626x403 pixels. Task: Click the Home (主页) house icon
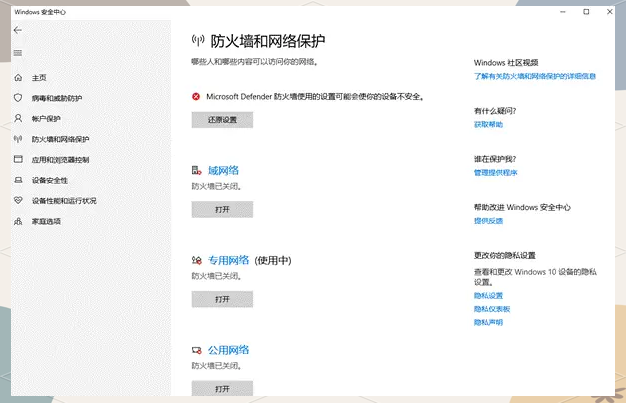18,77
